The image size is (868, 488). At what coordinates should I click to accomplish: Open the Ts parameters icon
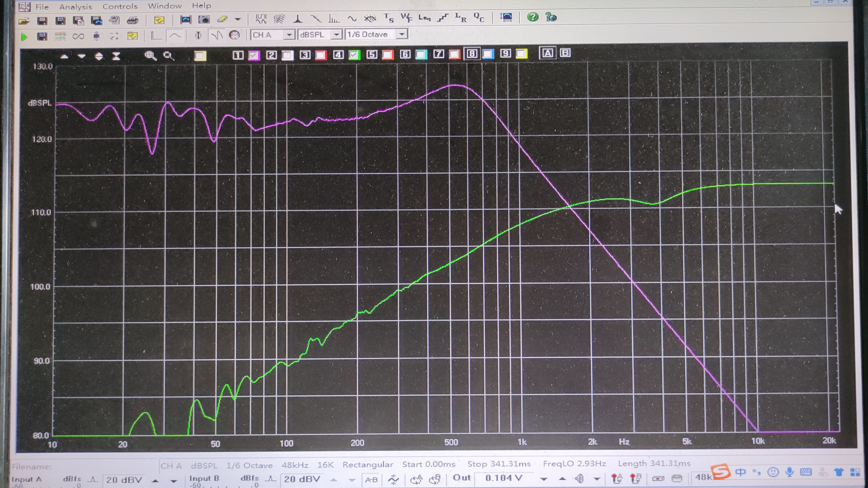click(389, 18)
